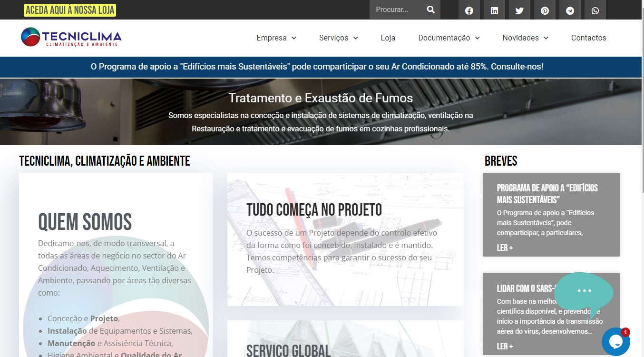The image size is (644, 357).
Task: Open the WhatsApp social icon
Action: (x=595, y=10)
